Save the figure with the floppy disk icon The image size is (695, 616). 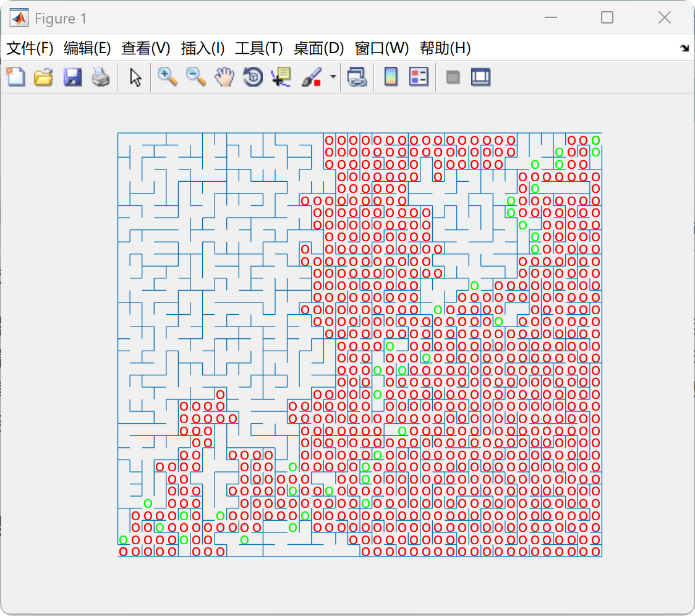coord(72,77)
